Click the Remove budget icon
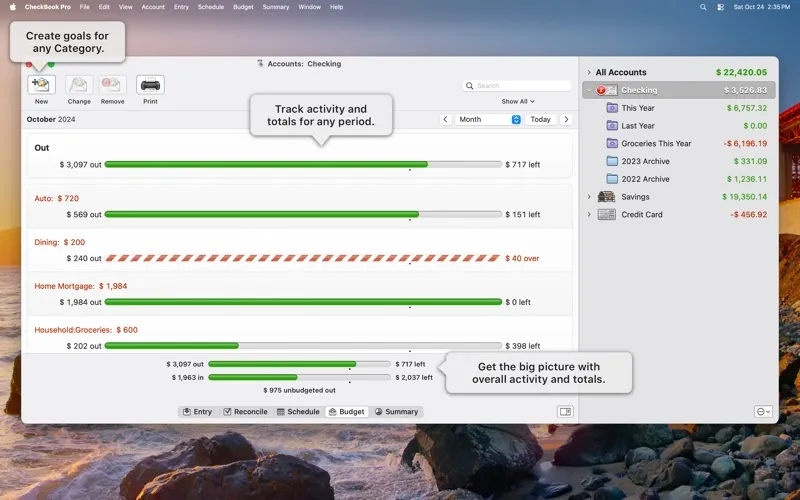The height and width of the screenshot is (500, 800). [x=112, y=85]
